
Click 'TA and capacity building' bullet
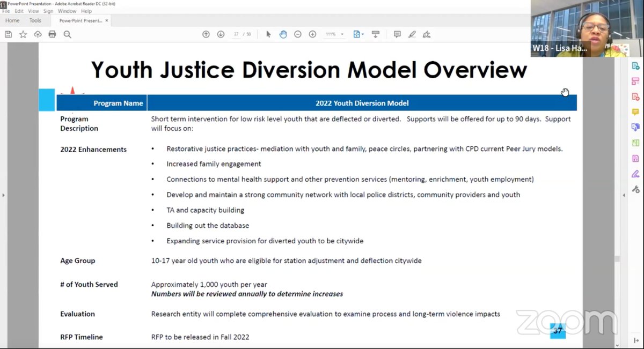click(x=206, y=210)
